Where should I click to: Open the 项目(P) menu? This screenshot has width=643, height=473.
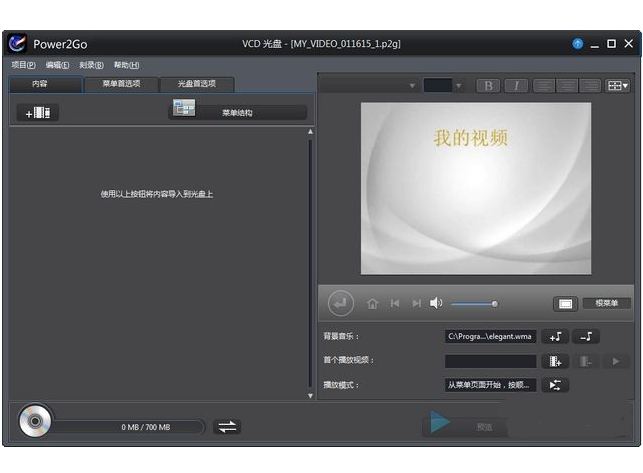(x=23, y=65)
